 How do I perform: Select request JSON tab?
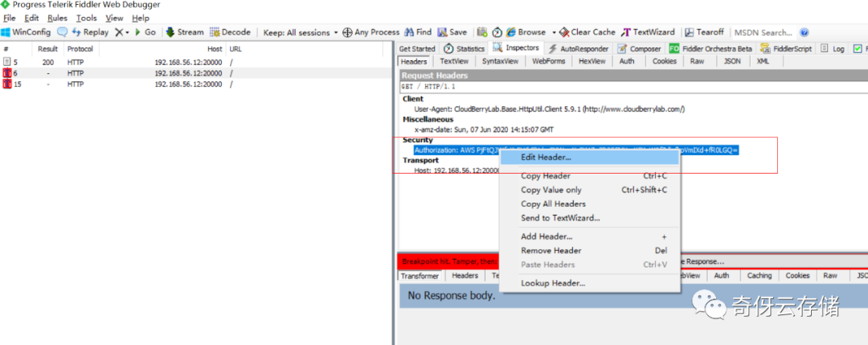tap(732, 61)
